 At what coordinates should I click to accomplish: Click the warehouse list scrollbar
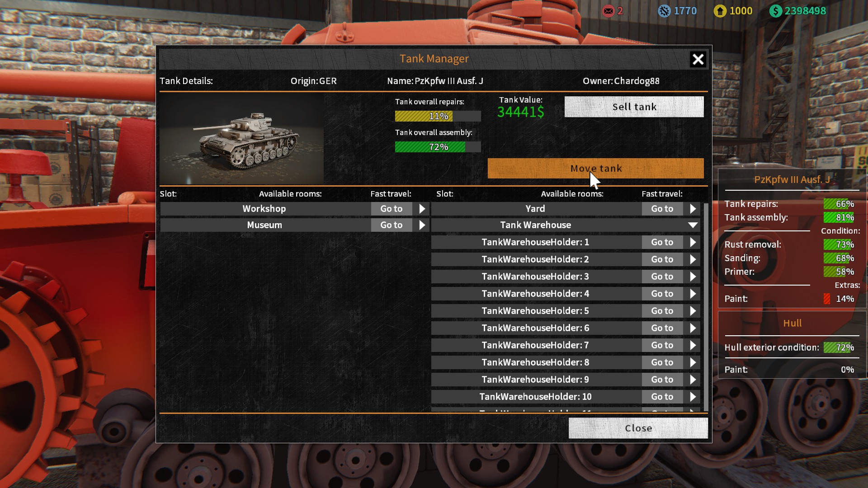pyautogui.click(x=706, y=307)
